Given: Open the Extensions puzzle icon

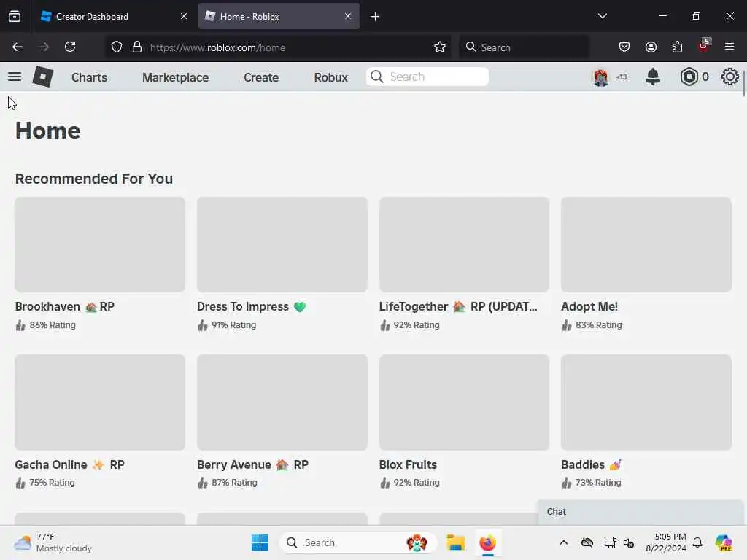Looking at the screenshot, I should tap(677, 47).
